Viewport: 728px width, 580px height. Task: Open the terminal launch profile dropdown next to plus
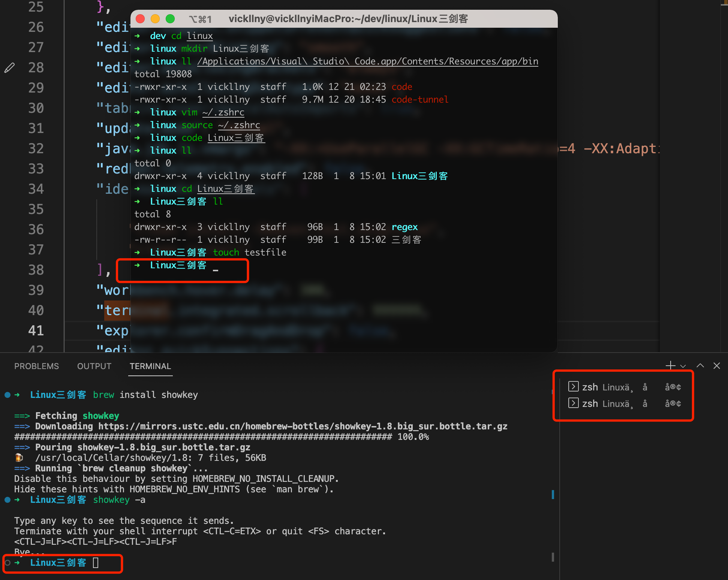(683, 366)
